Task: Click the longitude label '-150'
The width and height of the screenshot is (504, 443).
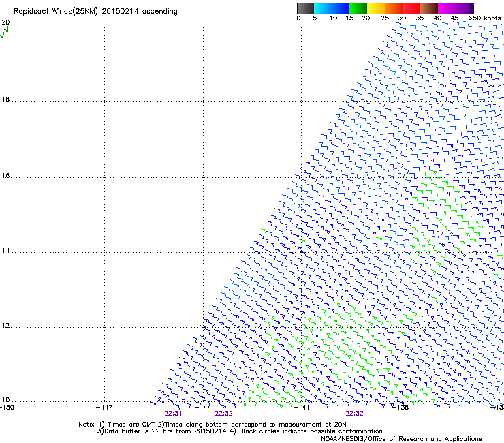Action: (6, 408)
